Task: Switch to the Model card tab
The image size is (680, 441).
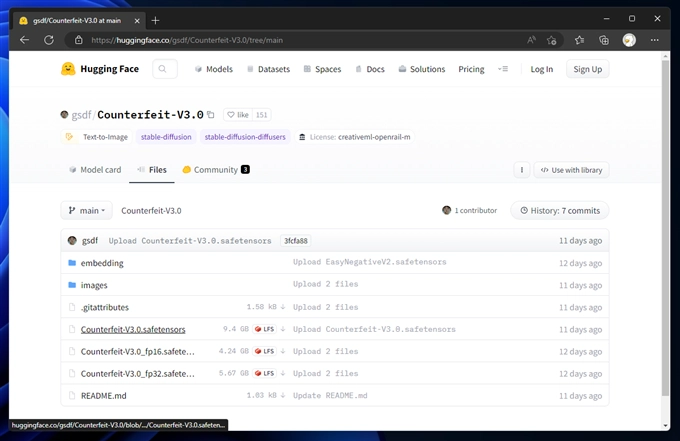Action: point(95,170)
